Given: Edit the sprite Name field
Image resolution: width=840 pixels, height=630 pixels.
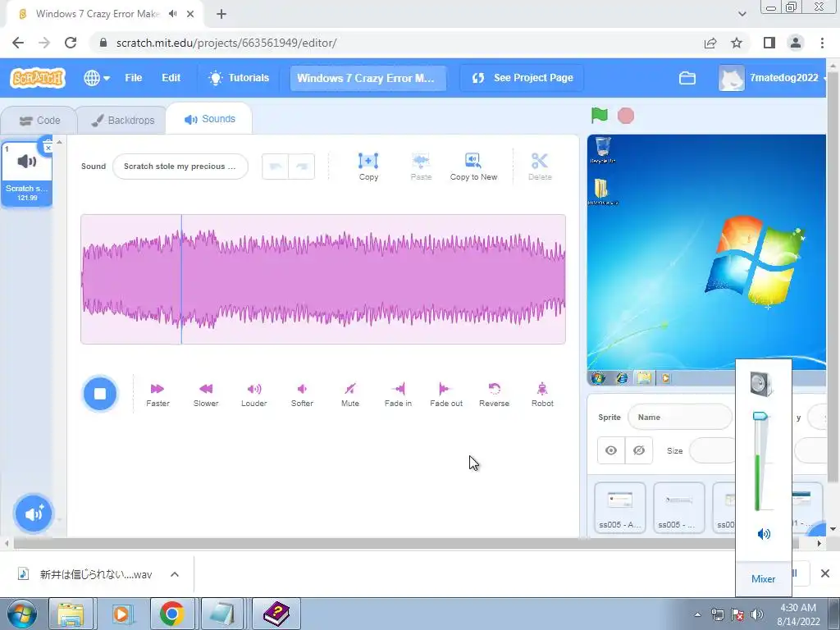Looking at the screenshot, I should (680, 418).
